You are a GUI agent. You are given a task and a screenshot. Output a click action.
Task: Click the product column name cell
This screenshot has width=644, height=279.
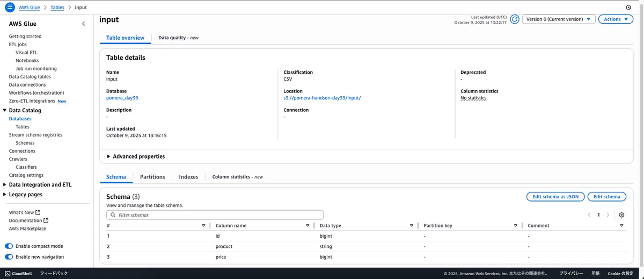pos(224,247)
